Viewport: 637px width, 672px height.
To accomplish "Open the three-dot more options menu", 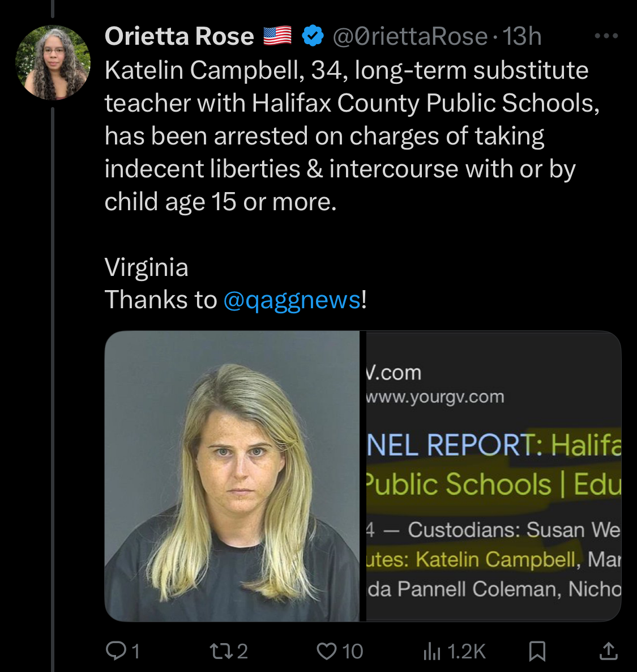I will tap(606, 36).
